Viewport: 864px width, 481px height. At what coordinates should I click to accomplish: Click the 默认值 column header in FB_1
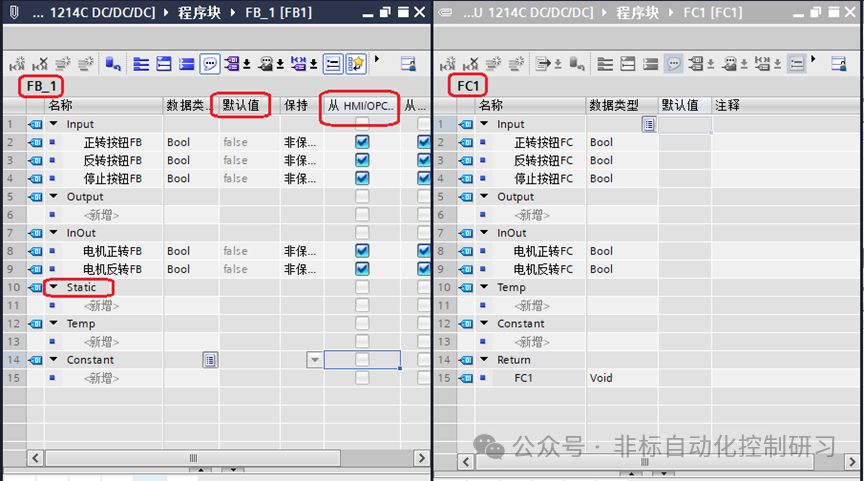241,105
